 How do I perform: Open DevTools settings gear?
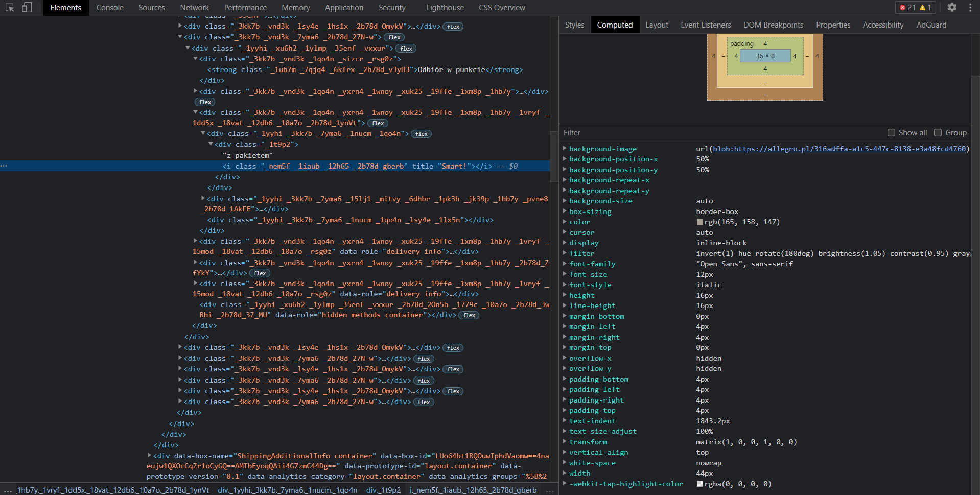pyautogui.click(x=952, y=8)
